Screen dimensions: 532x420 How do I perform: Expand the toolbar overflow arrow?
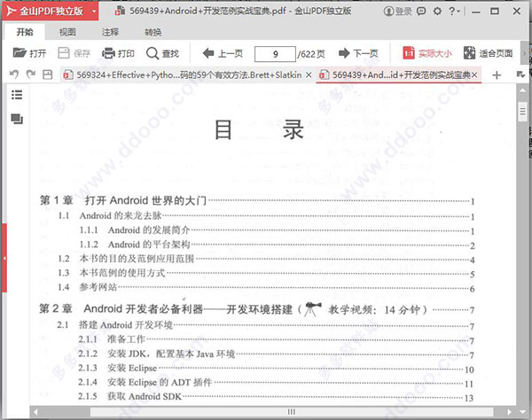524,53
